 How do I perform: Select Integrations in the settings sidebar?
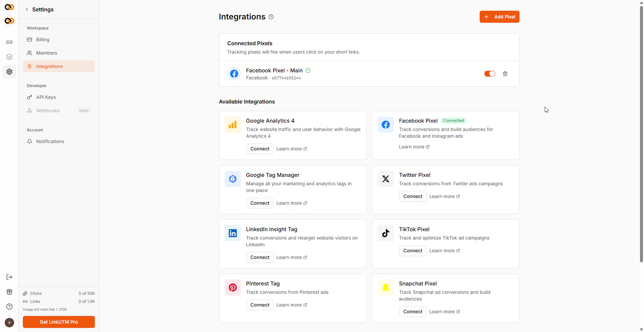pyautogui.click(x=59, y=66)
